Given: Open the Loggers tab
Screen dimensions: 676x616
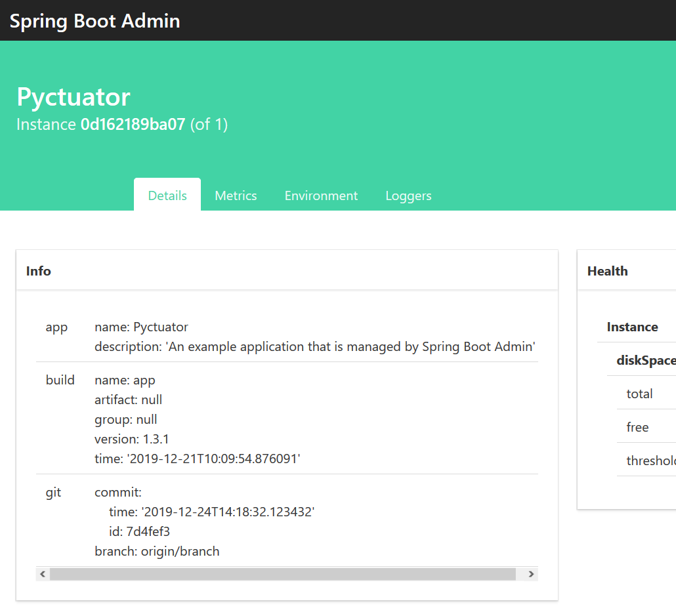Looking at the screenshot, I should coord(408,195).
